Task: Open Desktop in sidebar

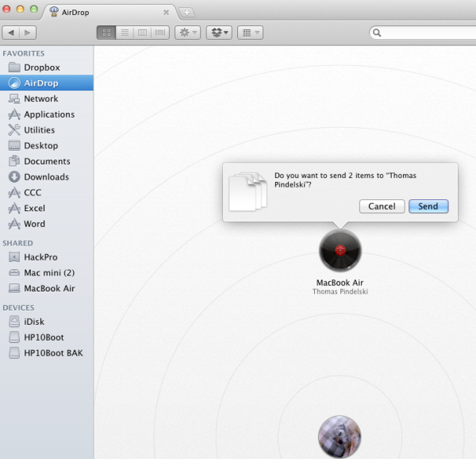Action: click(x=47, y=145)
